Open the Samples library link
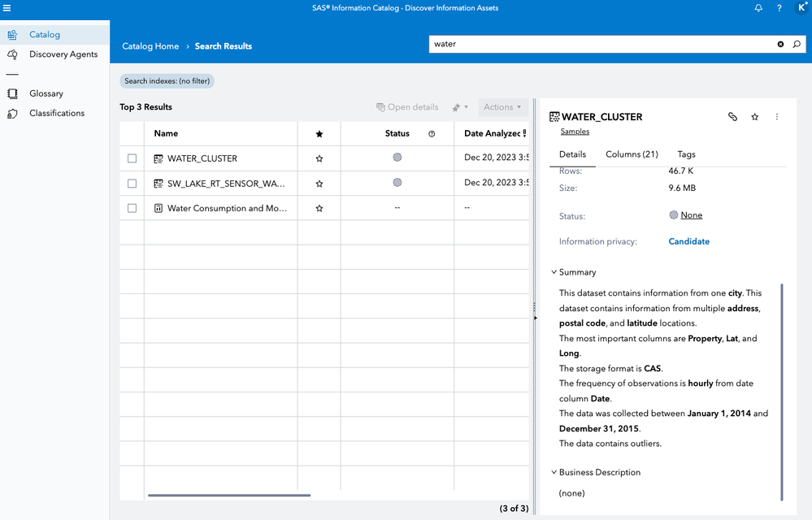 point(575,132)
